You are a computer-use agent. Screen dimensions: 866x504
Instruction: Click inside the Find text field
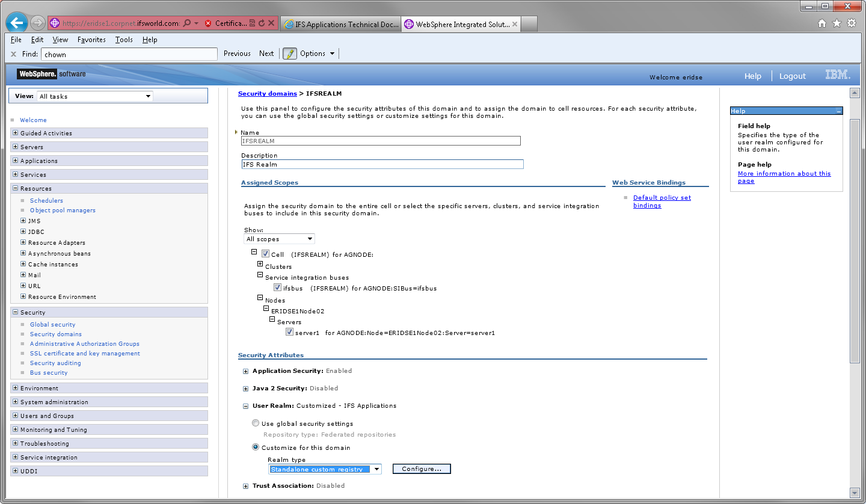coord(129,54)
